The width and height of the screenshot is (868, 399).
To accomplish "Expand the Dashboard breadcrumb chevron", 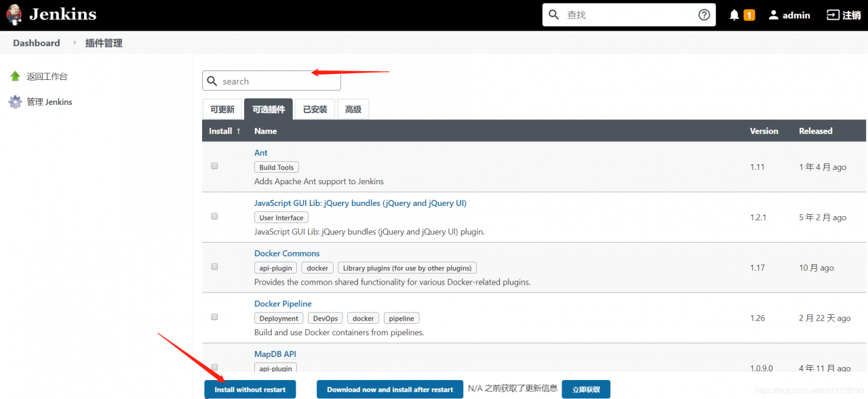I will point(75,43).
